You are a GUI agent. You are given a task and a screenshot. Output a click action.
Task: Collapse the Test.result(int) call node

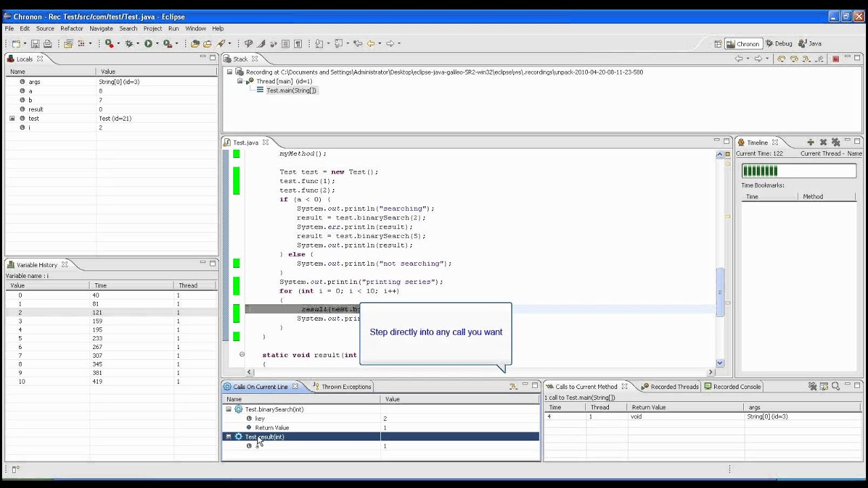pos(229,436)
